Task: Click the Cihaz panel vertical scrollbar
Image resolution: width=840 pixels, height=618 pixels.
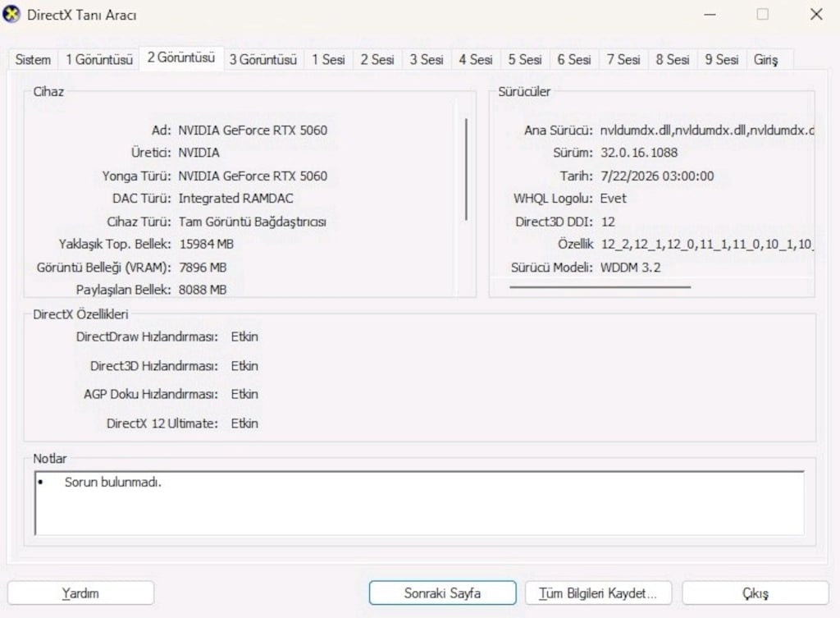Action: point(466,169)
